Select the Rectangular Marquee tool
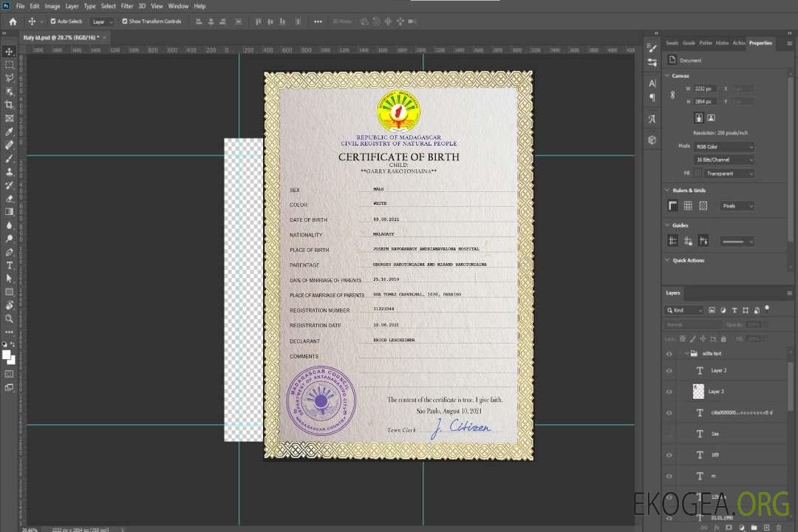Image resolution: width=798 pixels, height=532 pixels. [x=9, y=65]
